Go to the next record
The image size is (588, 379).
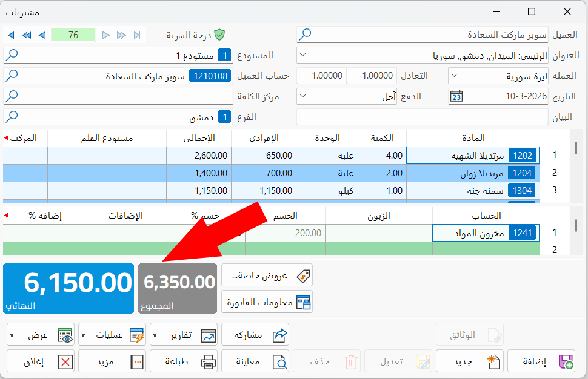tap(106, 35)
